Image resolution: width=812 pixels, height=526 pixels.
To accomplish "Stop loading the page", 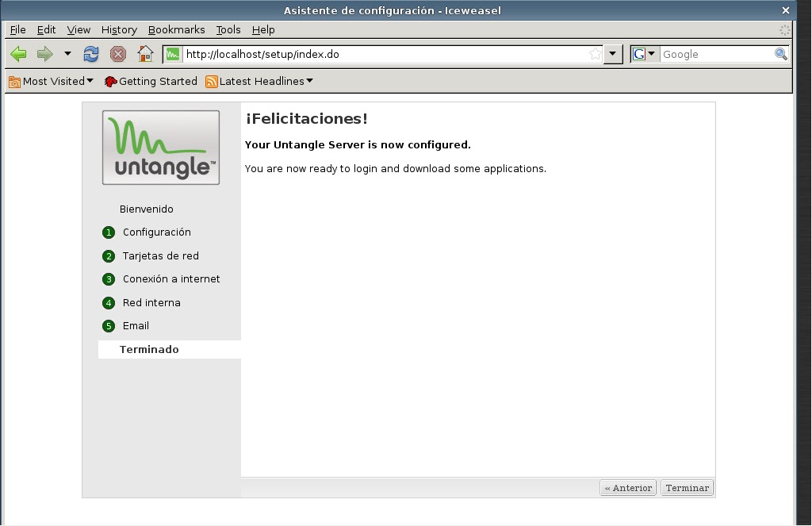I will [117, 54].
